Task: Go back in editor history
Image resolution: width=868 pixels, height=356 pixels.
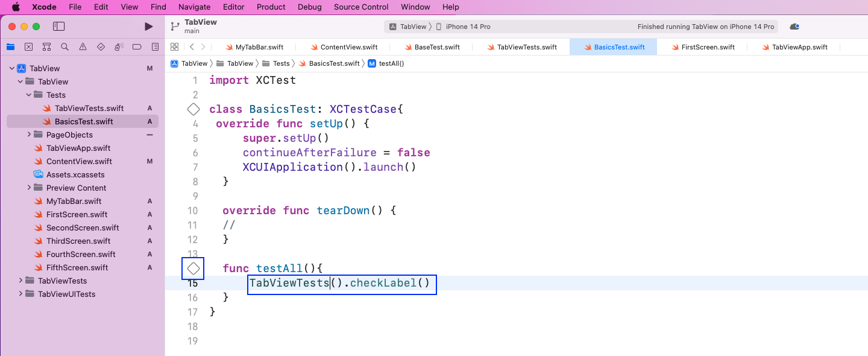Action: 192,47
